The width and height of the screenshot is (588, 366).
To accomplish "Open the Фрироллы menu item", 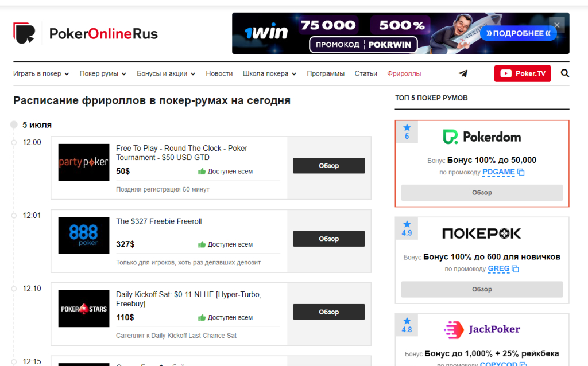I will 404,73.
